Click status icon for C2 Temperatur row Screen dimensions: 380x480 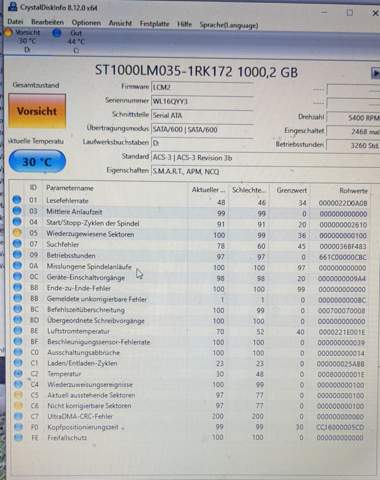[x=18, y=373]
